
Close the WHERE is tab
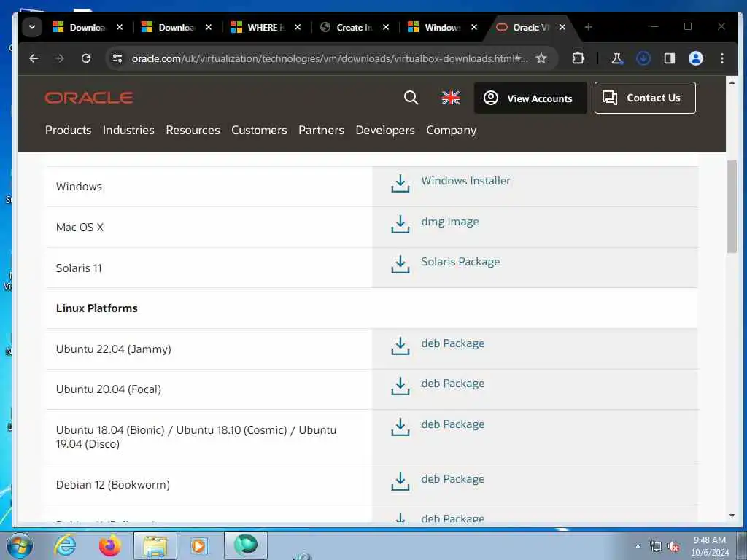tap(298, 27)
